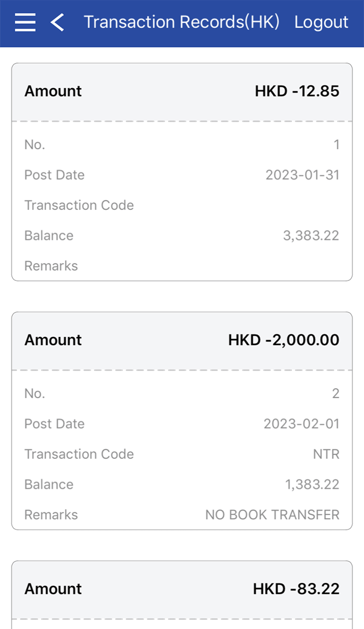Tap the post date 2023-02-01

pyautogui.click(x=301, y=424)
